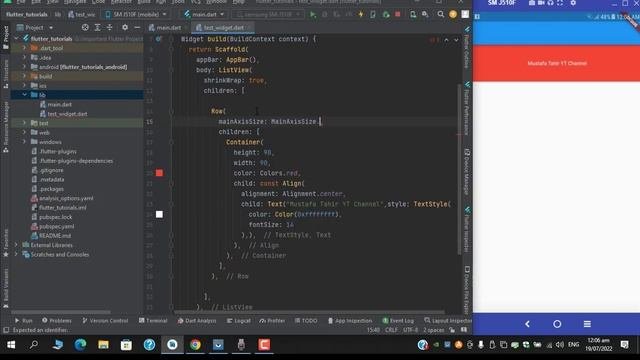Select opened file target icon in Project panel
Viewport: 640px width, 360px height.
click(x=85, y=27)
